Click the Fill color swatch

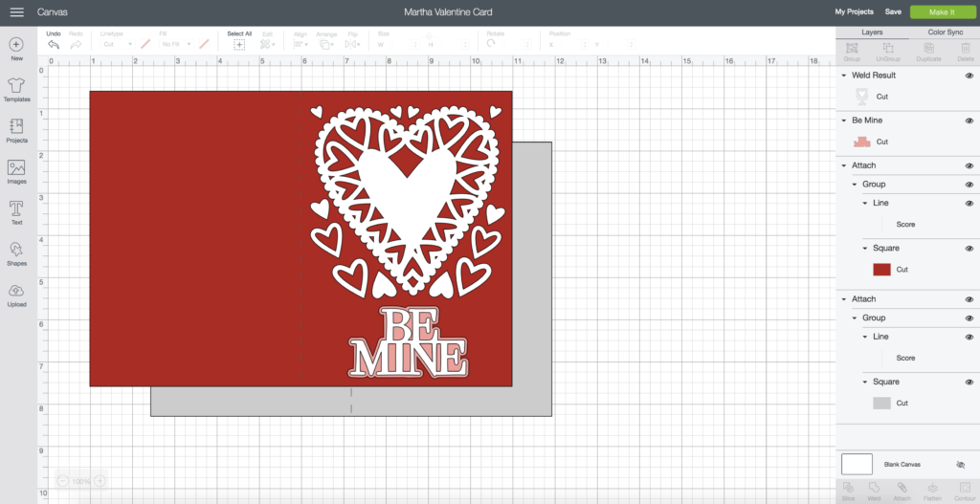pyautogui.click(x=204, y=44)
